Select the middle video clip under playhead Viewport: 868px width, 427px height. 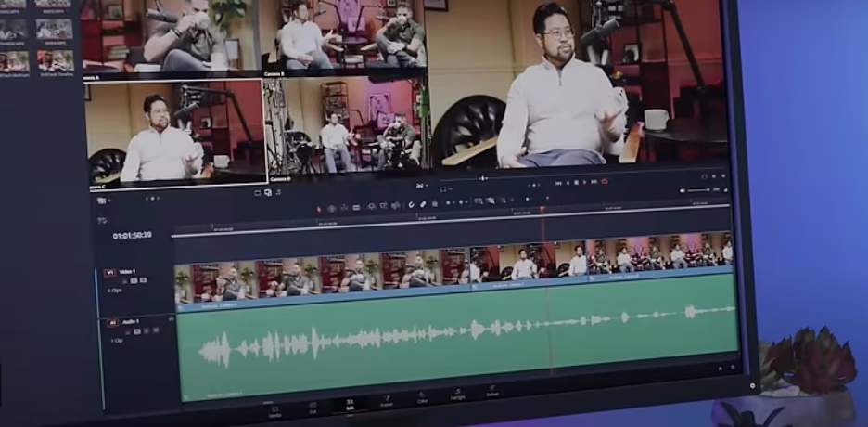(x=529, y=267)
